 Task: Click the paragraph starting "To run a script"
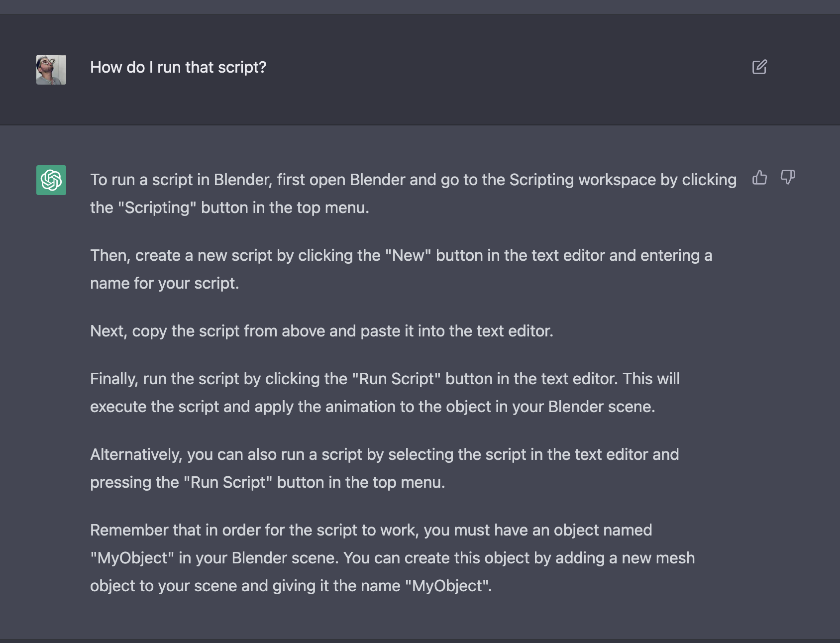click(413, 194)
